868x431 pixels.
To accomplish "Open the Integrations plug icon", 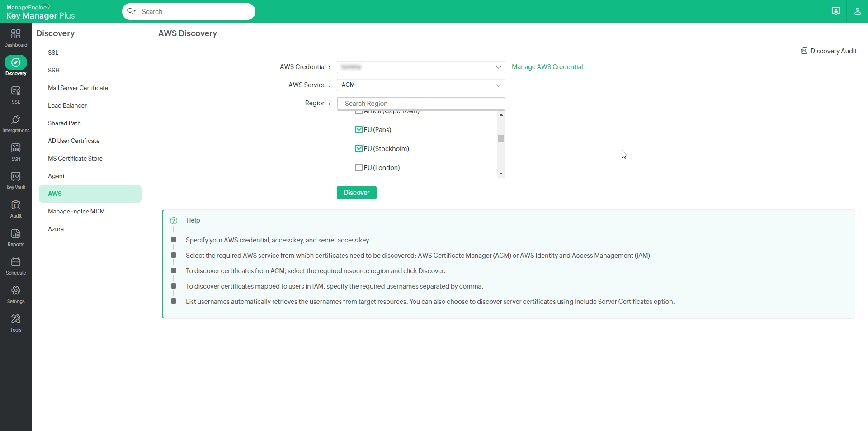I will [x=16, y=119].
